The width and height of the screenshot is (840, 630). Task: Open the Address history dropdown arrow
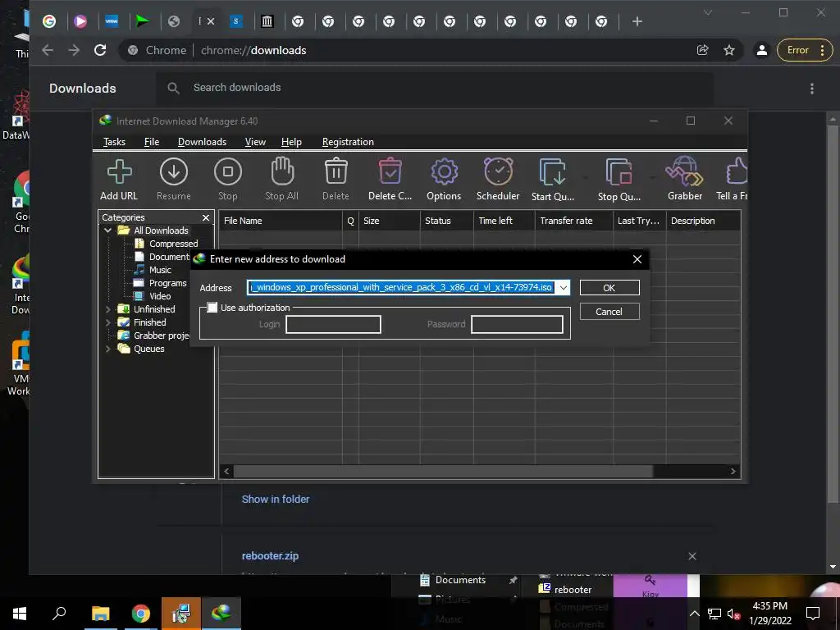(x=563, y=288)
